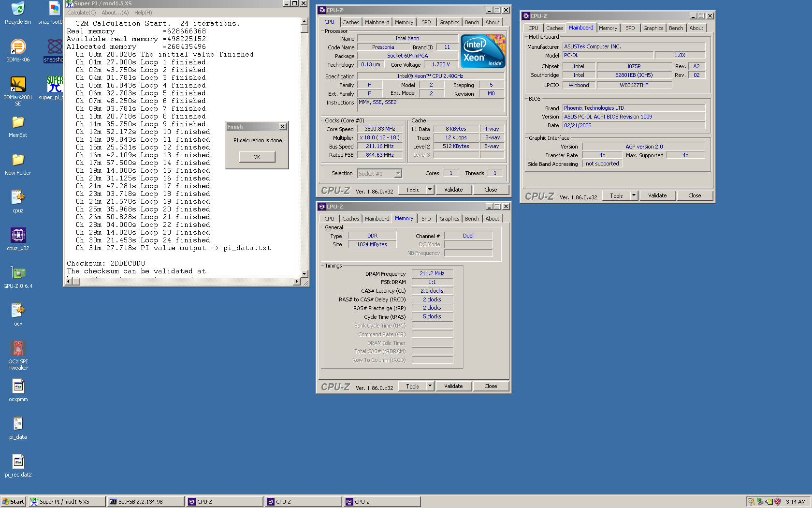
Task: Click Close in the CPU tab window
Action: tap(491, 190)
